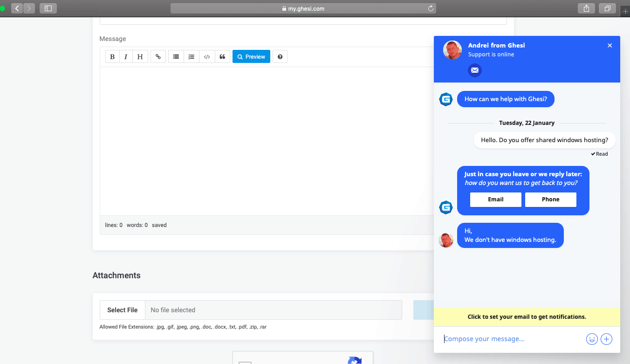Screen dimensions: 630x364
Task: Click the Ghesi logo beside the greeting message
Action: [x=446, y=99]
